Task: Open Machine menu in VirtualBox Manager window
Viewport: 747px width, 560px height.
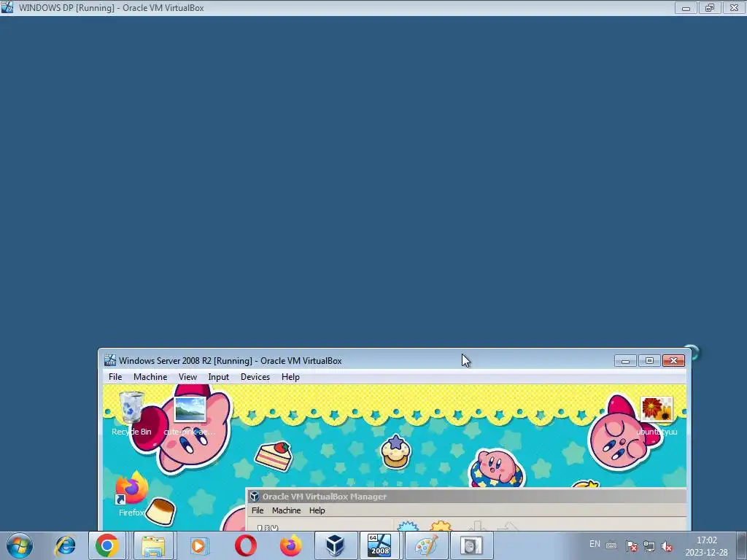Action: [286, 510]
